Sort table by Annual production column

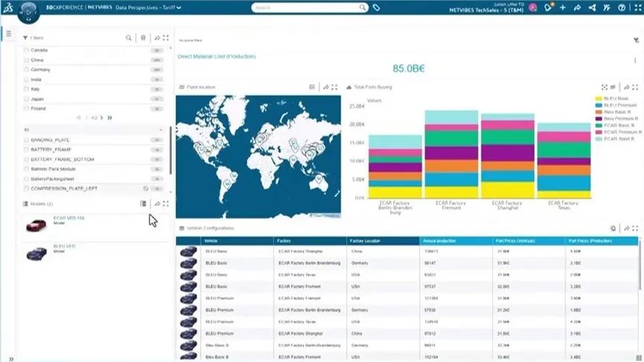coord(456,241)
